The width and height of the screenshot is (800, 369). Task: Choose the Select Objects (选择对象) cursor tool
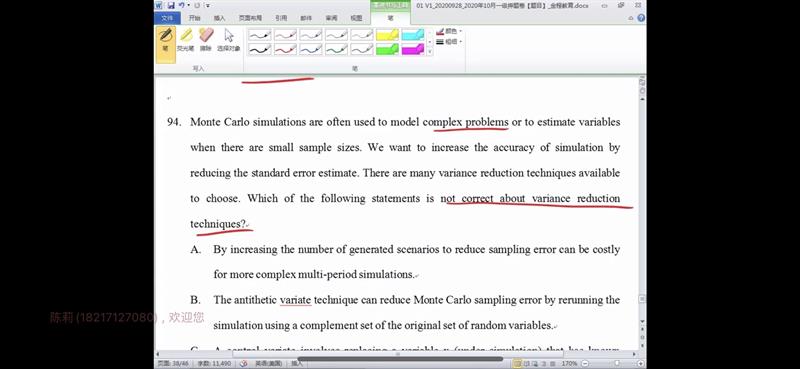(x=229, y=40)
